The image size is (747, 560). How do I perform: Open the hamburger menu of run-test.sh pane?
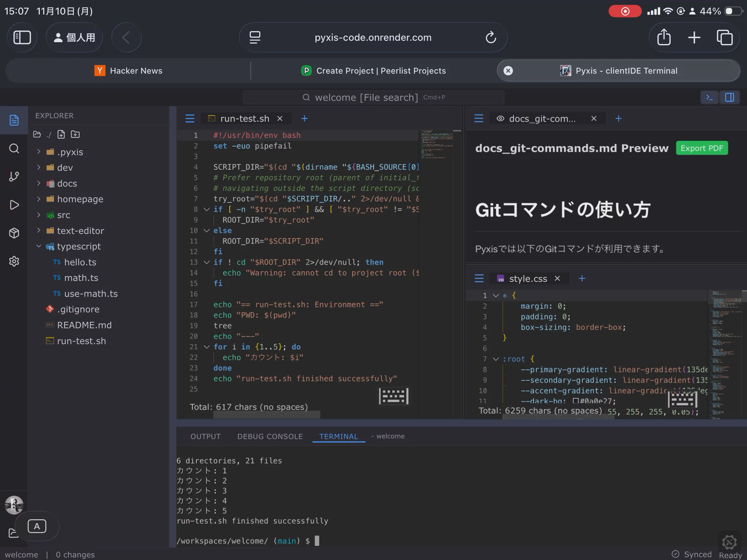[x=190, y=118]
